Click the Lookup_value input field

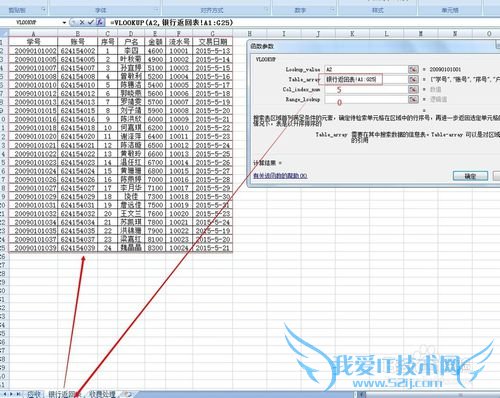click(x=366, y=69)
